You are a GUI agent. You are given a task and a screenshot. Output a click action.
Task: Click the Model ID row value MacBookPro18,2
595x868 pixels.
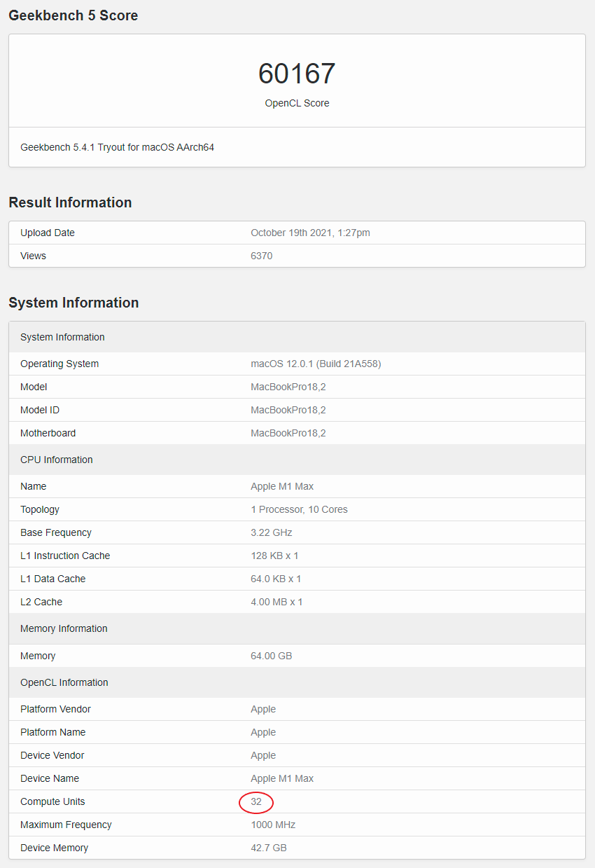pyautogui.click(x=288, y=410)
